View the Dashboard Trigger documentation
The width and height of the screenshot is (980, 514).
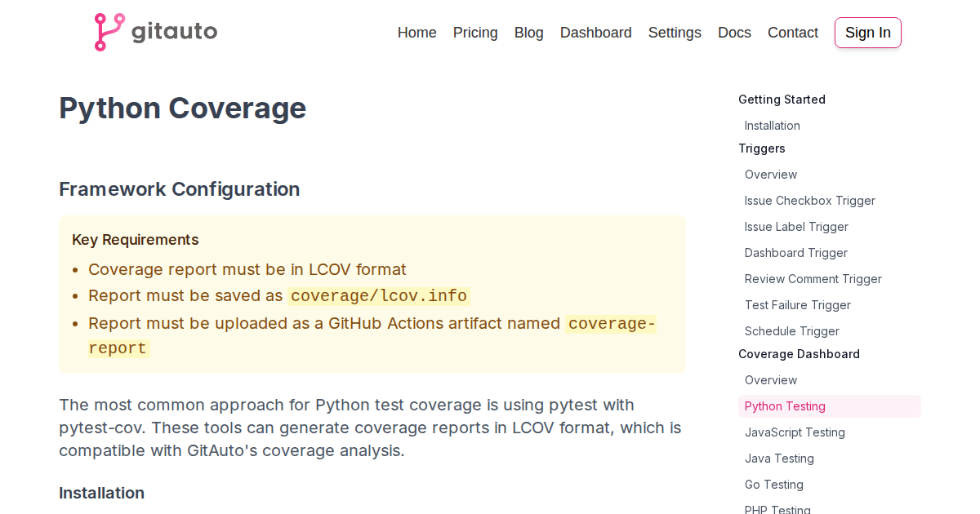795,253
